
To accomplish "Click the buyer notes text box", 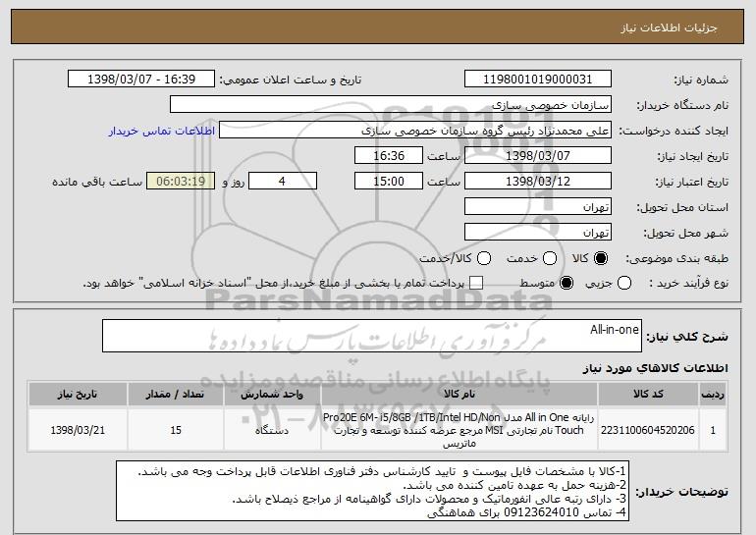I will click(x=373, y=491).
